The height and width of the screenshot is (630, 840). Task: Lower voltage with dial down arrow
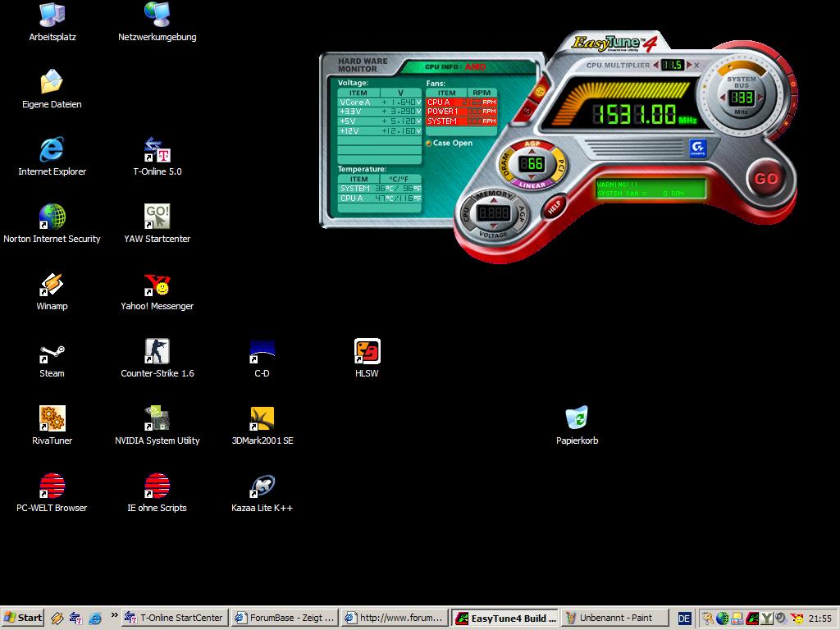[x=494, y=226]
